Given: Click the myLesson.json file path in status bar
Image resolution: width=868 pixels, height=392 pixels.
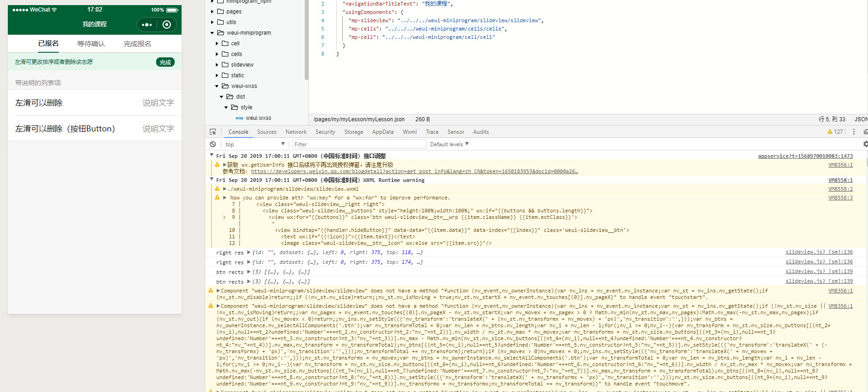Looking at the screenshot, I should coord(359,119).
